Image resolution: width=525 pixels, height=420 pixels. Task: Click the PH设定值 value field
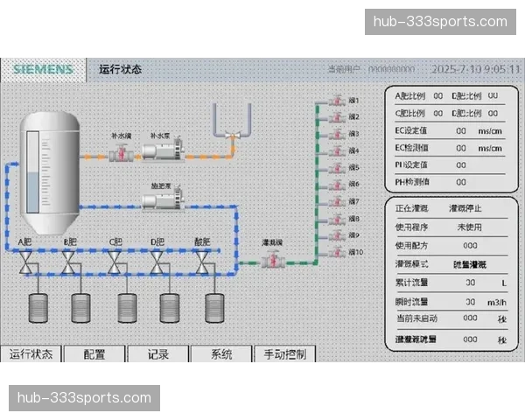click(461, 164)
